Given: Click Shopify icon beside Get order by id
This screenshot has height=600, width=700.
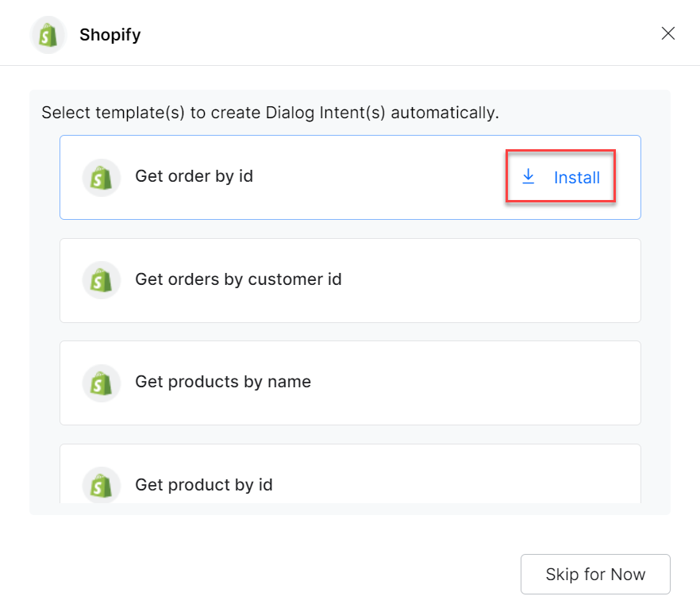Looking at the screenshot, I should pos(101,177).
